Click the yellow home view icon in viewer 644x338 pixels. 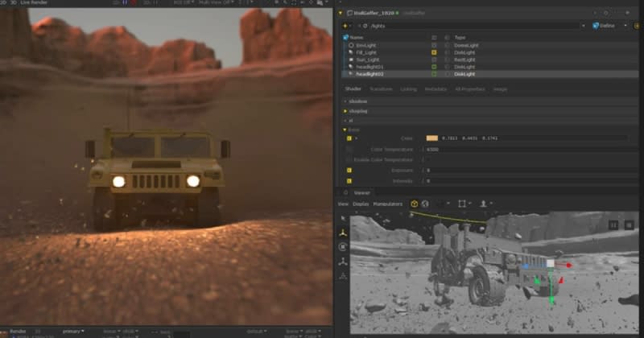click(x=414, y=204)
